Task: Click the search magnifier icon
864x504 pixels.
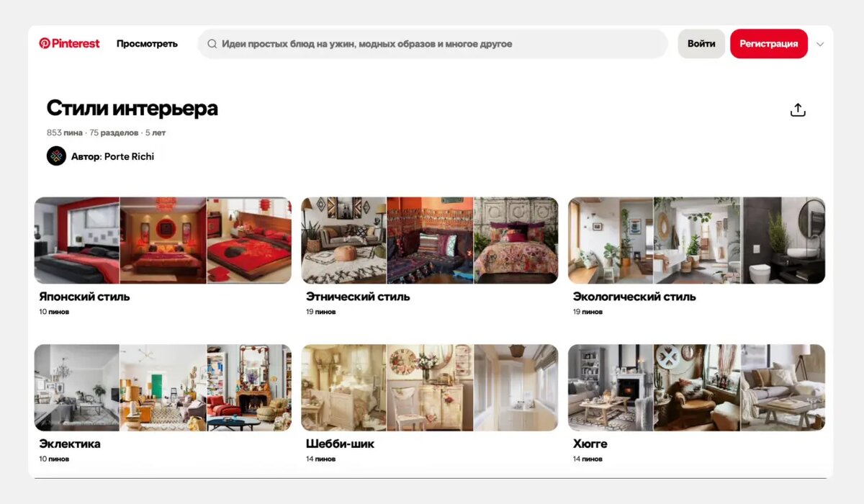Action: coord(212,44)
